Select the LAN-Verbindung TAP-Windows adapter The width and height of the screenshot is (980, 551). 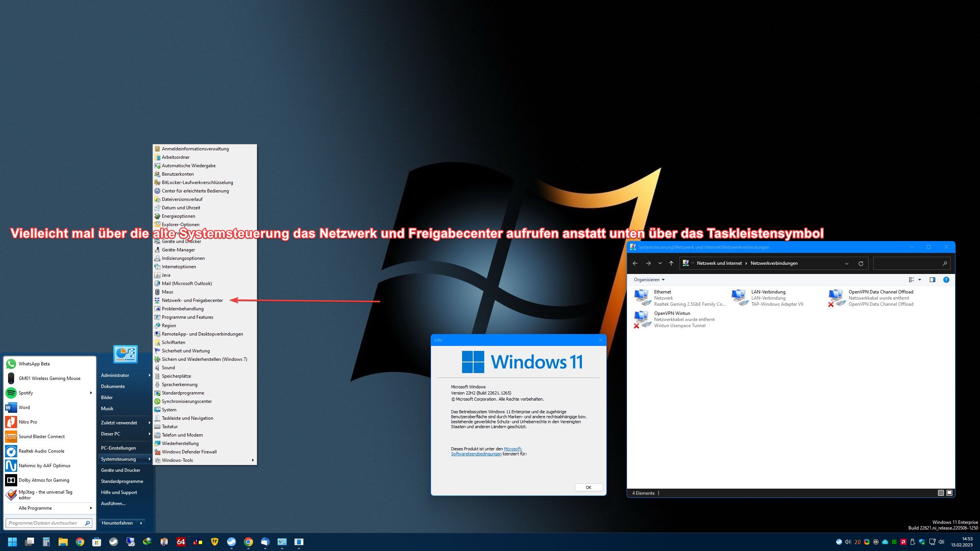pos(768,298)
